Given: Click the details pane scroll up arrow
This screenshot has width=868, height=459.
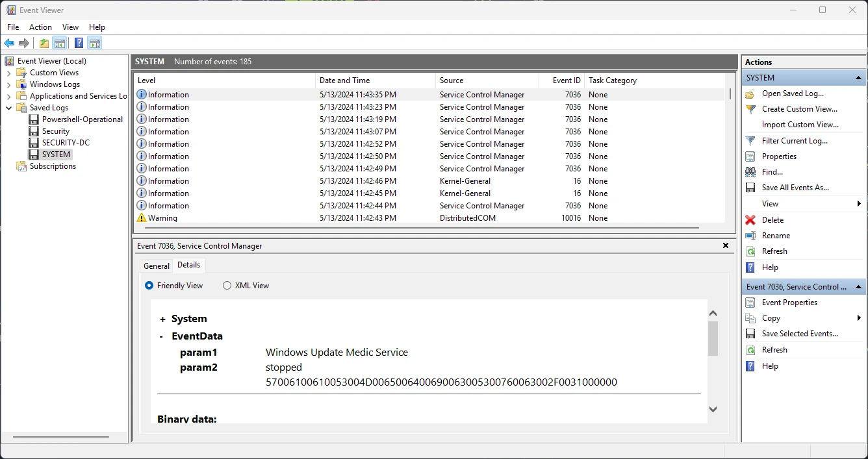Looking at the screenshot, I should pyautogui.click(x=713, y=314).
